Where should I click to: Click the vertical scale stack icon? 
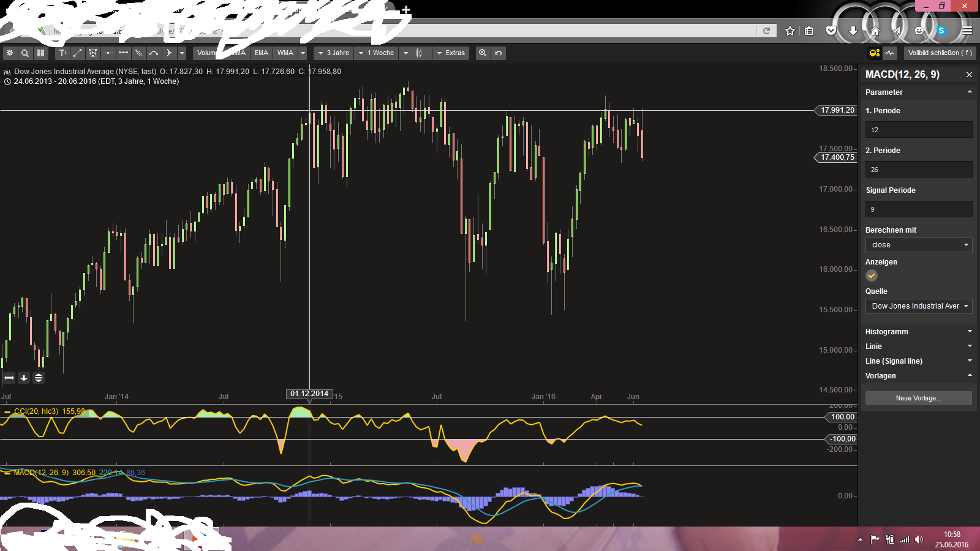coord(39,378)
